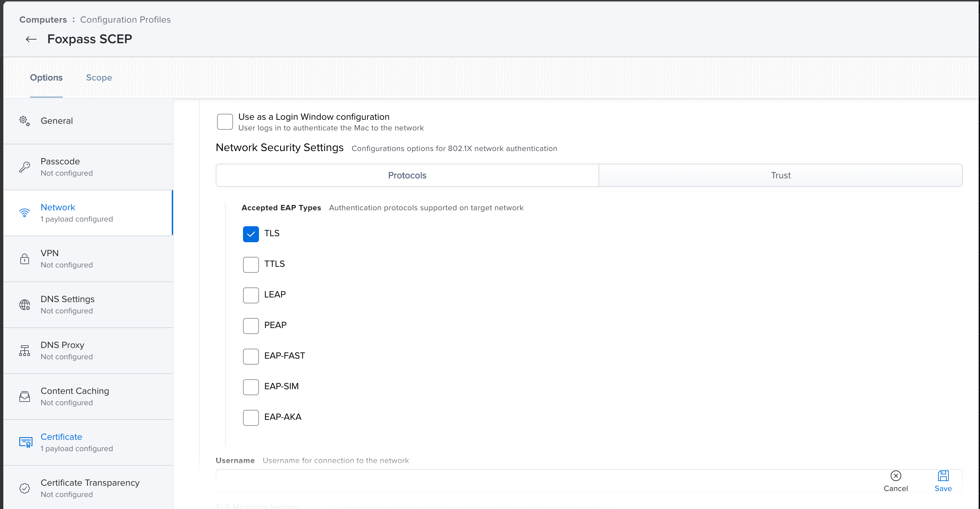The width and height of the screenshot is (980, 509).
Task: Click the Content Caching tray icon
Action: click(x=25, y=397)
